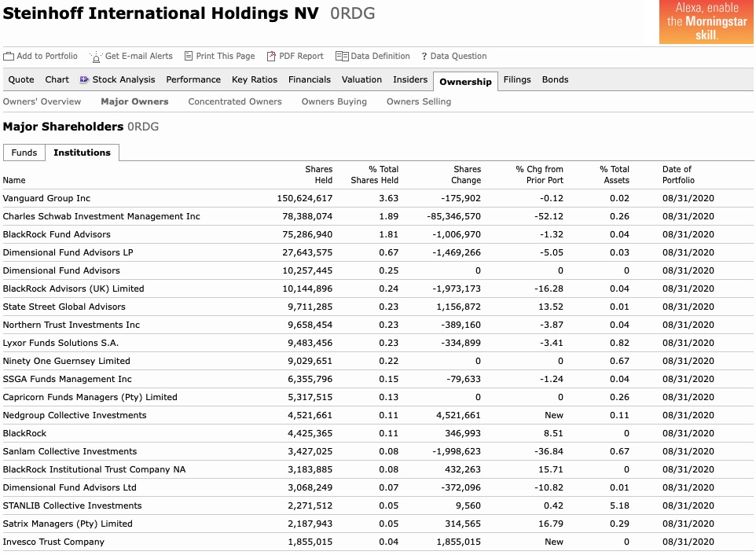Click the Alexa Morningstar skill banner
The width and height of the screenshot is (756, 555).
(x=705, y=22)
